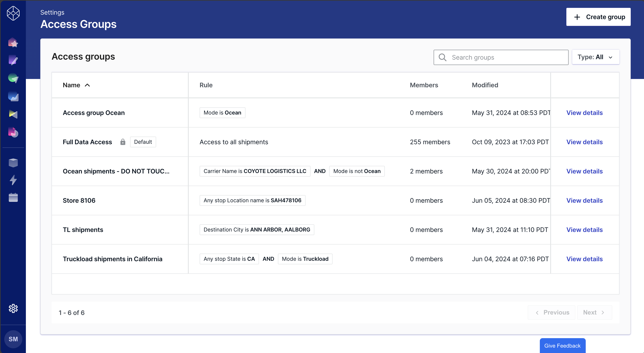Open the Type: All filter dropdown

coord(595,57)
